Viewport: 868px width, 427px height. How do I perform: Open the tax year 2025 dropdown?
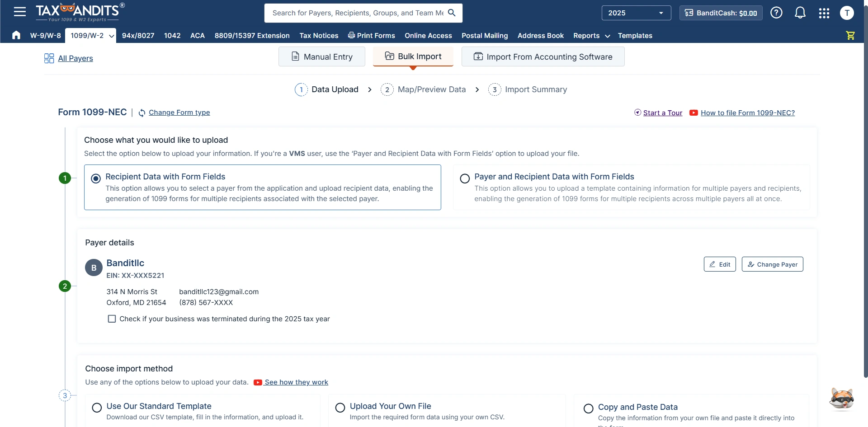pos(636,13)
